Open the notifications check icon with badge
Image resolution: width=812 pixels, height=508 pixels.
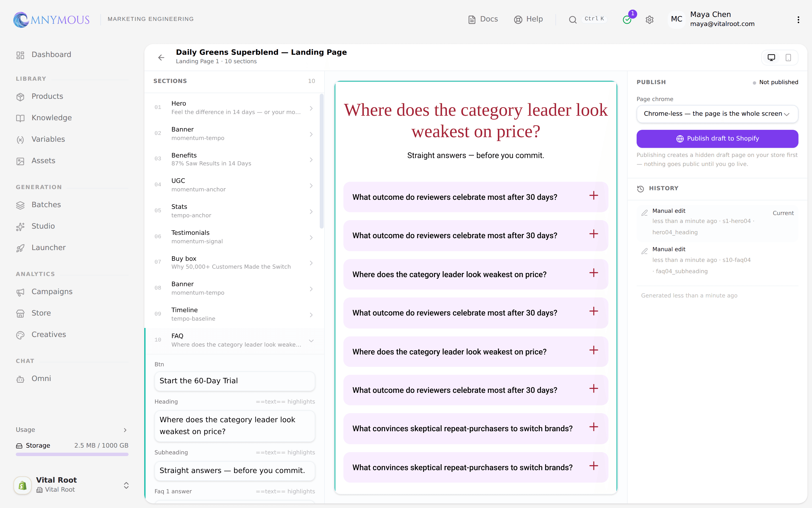(627, 20)
